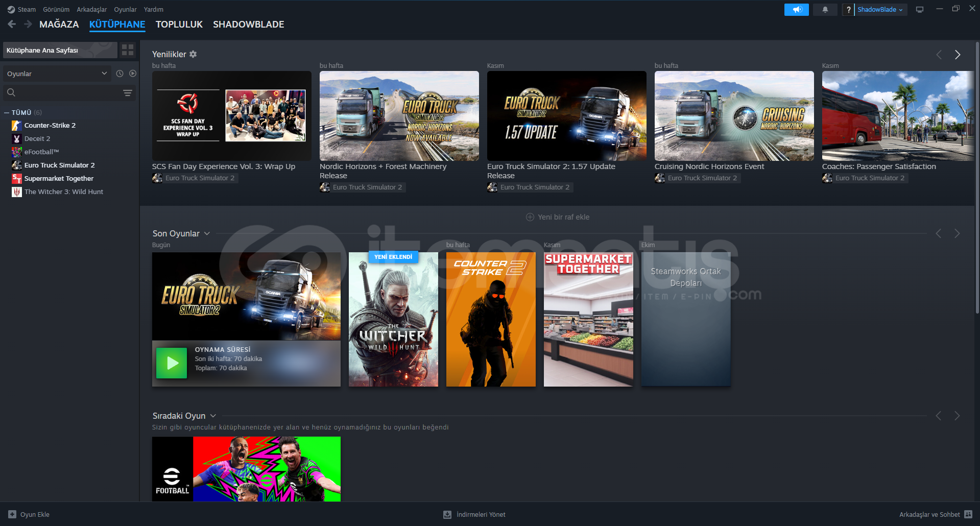
Task: Go to the MAĞAZA tab
Action: 59,25
